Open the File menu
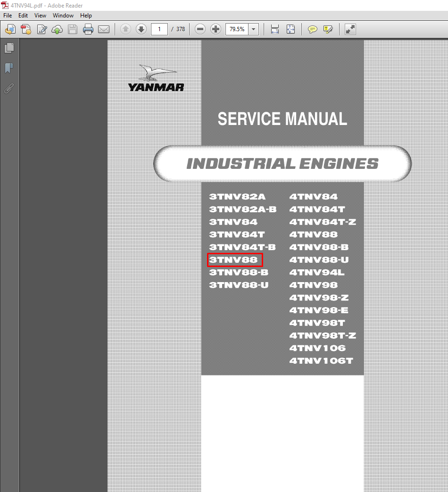 8,16
